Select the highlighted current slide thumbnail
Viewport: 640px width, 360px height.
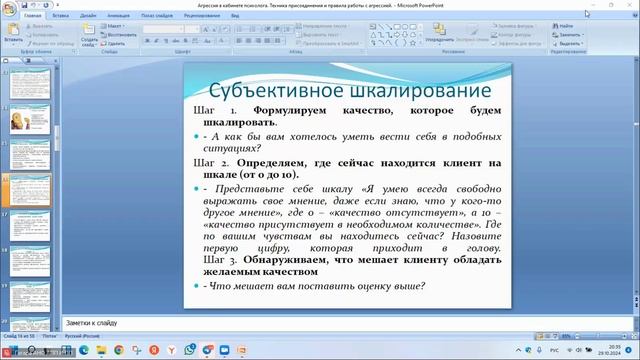click(x=31, y=190)
